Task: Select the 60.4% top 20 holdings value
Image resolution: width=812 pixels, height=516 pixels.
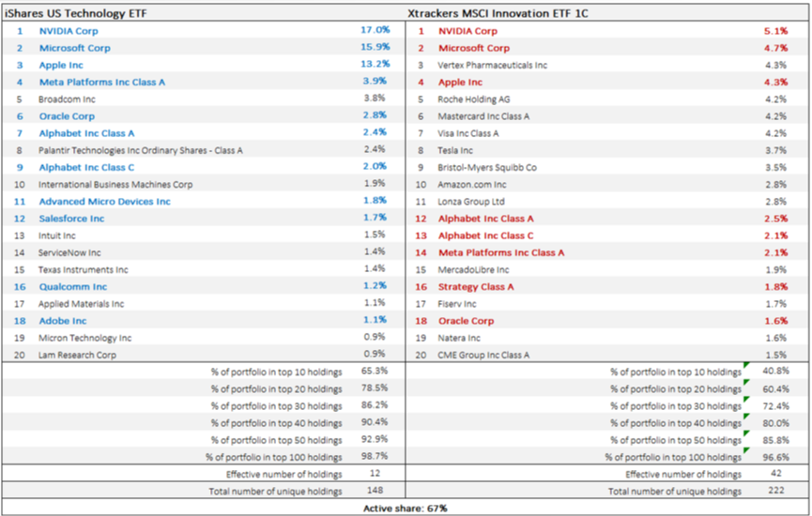Action: click(x=775, y=388)
